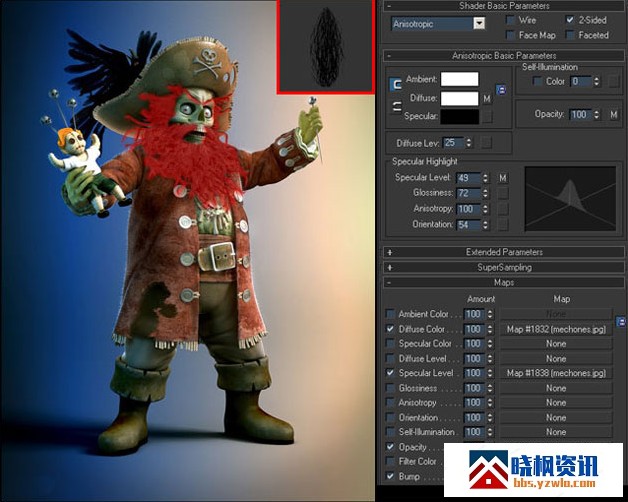This screenshot has height=502, width=628.
Task: Disable the Opacity map checkbox
Action: click(390, 447)
